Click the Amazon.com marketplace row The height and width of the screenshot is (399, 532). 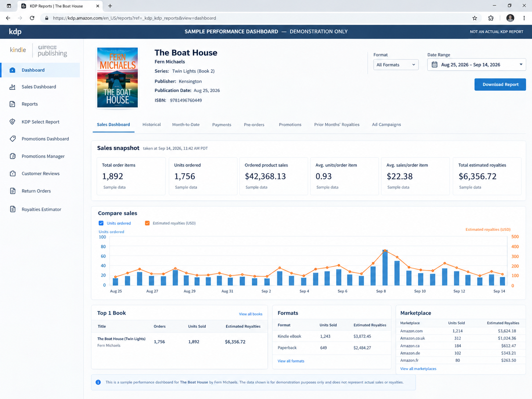(460, 331)
